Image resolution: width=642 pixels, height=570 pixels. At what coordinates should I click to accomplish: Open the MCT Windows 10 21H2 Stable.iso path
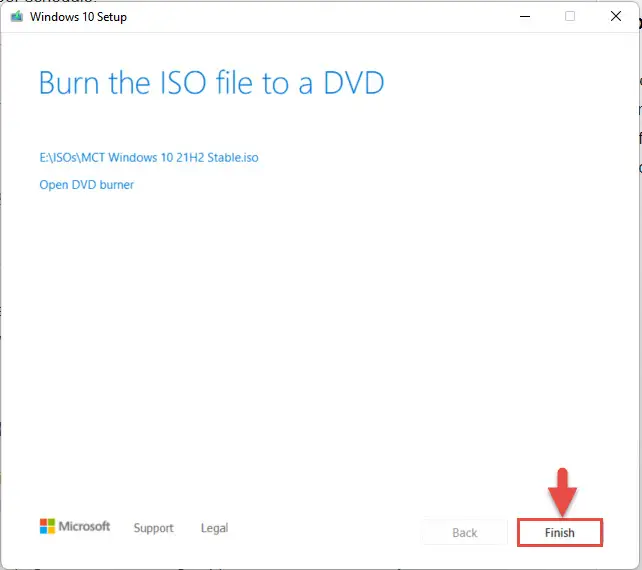coord(149,158)
